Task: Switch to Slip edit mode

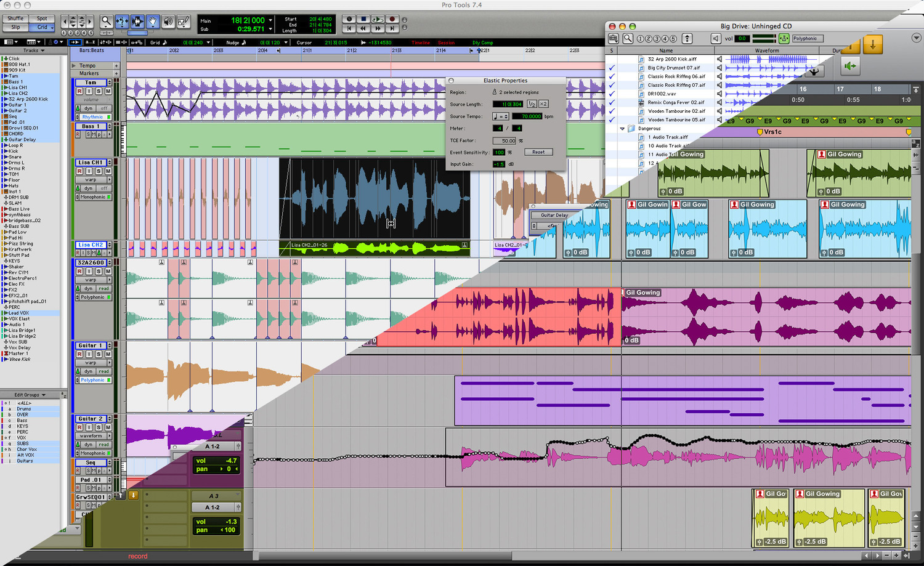Action: tap(15, 27)
